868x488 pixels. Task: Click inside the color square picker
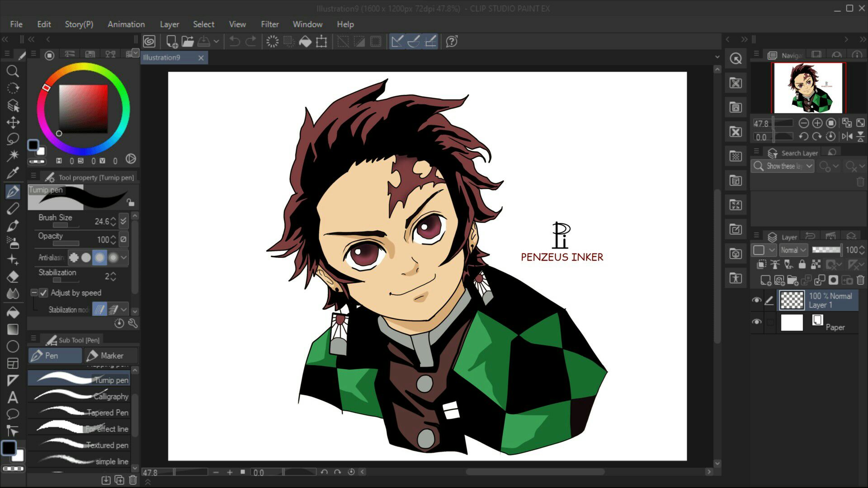83,108
